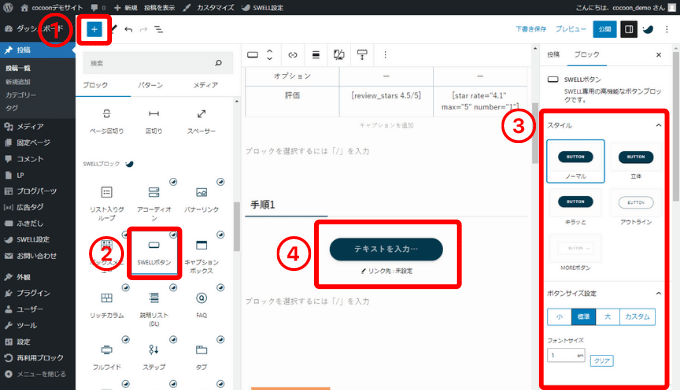Set button size to 標準
The width and height of the screenshot is (680, 390).
[584, 317]
